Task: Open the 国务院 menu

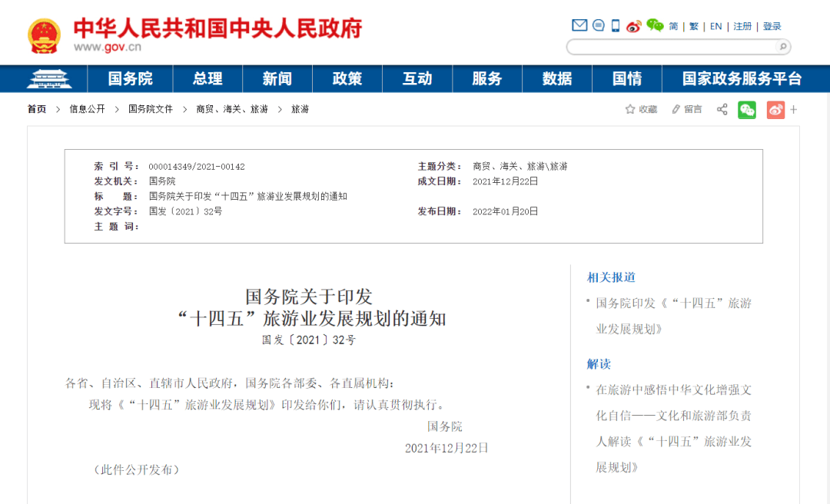Action: coord(130,79)
